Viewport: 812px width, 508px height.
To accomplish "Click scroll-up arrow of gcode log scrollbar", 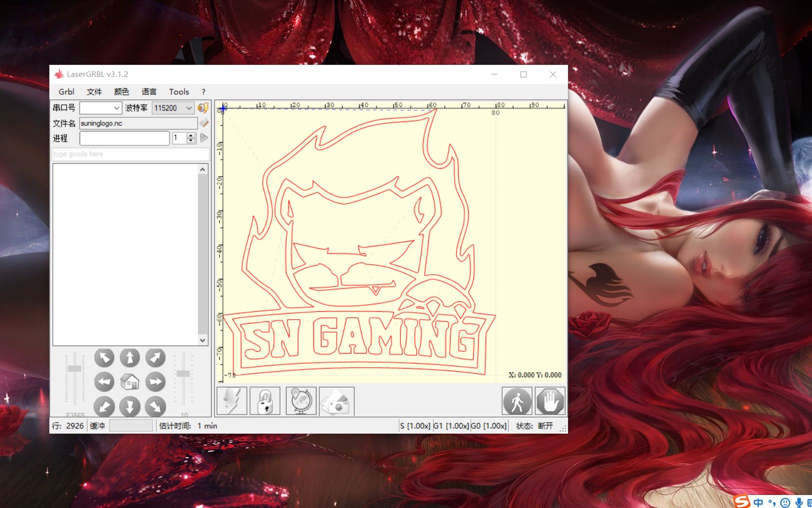I will pos(203,170).
